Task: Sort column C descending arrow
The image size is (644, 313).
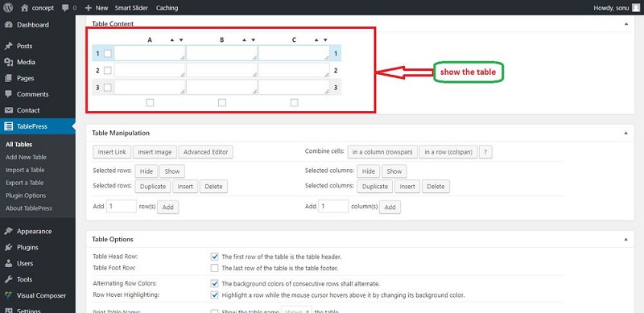Action: pos(325,40)
